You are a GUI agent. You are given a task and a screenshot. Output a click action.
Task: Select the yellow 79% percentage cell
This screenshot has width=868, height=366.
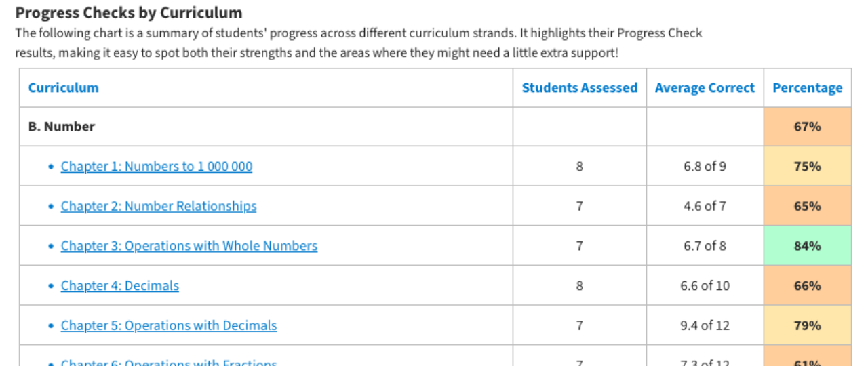(807, 325)
